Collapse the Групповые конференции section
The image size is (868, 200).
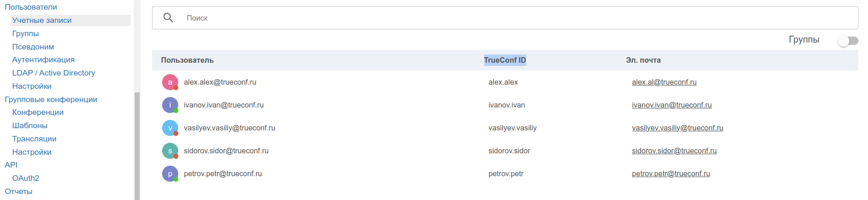51,99
